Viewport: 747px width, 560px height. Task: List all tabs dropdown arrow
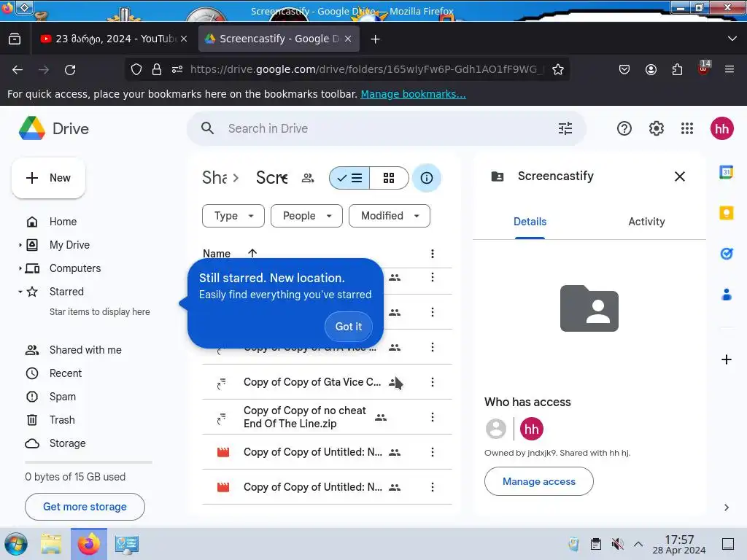(732, 39)
